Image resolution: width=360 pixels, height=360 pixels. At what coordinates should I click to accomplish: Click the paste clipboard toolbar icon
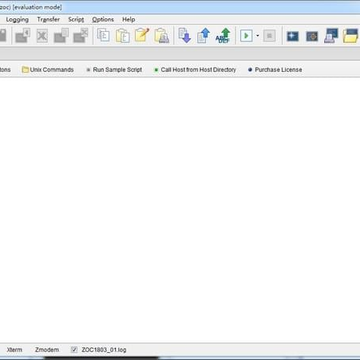123,35
